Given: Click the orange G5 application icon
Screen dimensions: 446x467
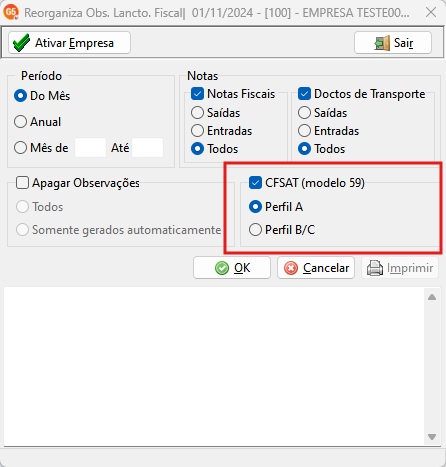Looking at the screenshot, I should tap(11, 12).
